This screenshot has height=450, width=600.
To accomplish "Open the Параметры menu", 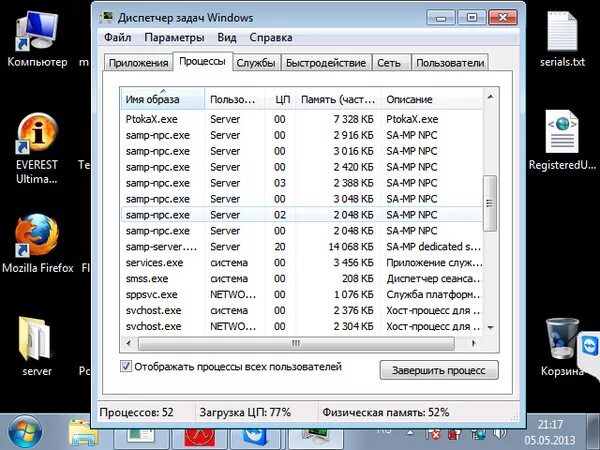I will coord(174,38).
